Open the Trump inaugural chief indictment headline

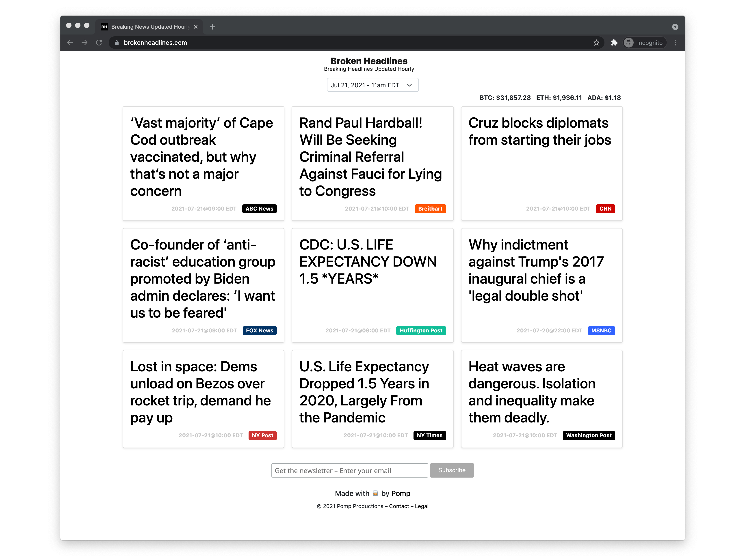pos(536,270)
